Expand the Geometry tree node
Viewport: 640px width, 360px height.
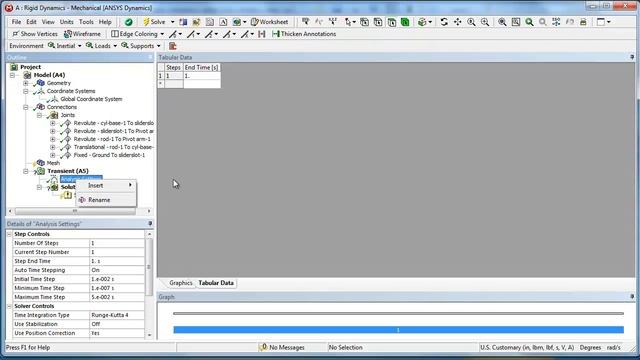click(26, 83)
